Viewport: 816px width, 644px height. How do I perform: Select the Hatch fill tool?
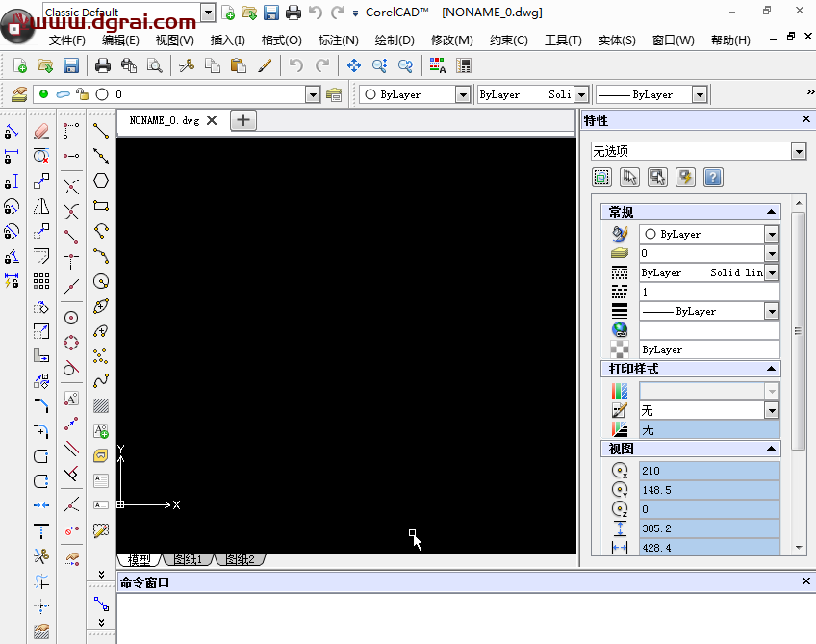[x=101, y=405]
